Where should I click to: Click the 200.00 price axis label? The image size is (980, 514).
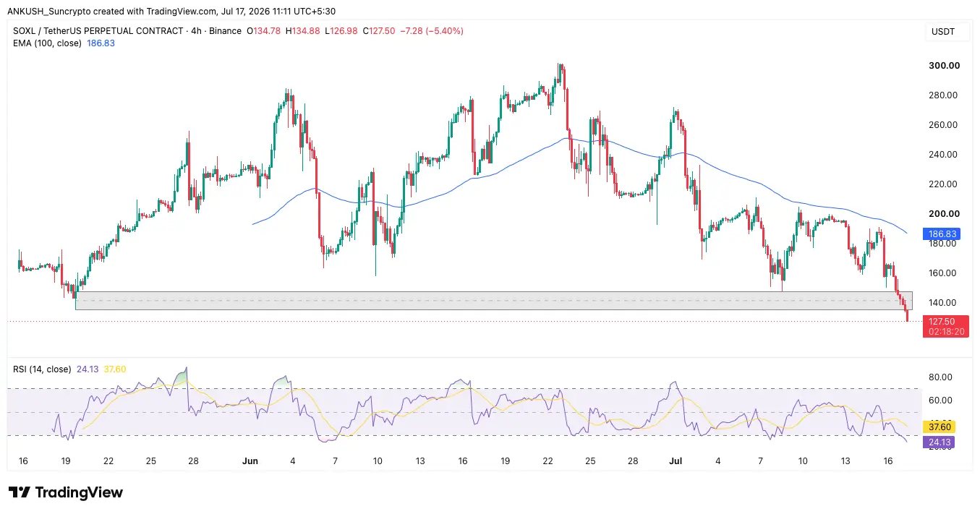(x=944, y=213)
